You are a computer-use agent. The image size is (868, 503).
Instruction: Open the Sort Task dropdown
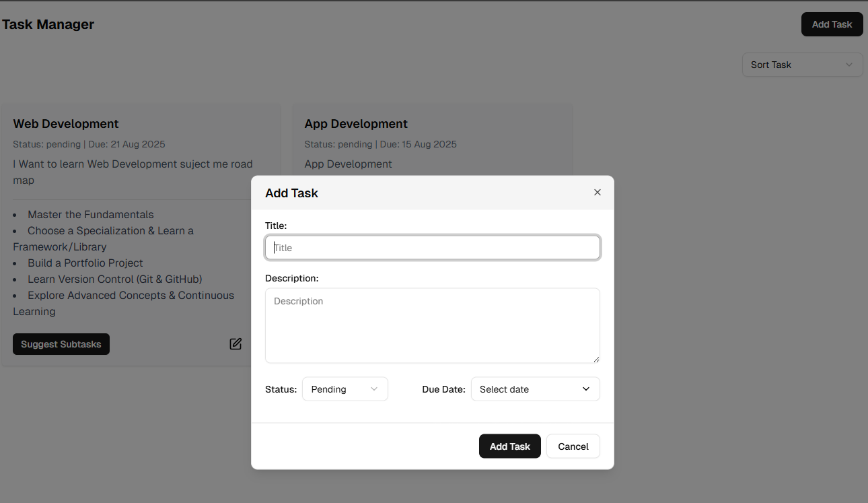coord(802,65)
